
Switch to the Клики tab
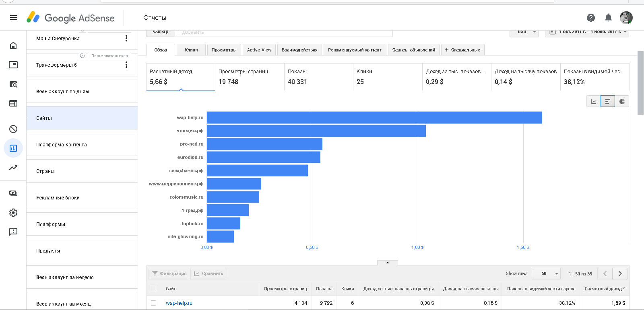(x=191, y=50)
